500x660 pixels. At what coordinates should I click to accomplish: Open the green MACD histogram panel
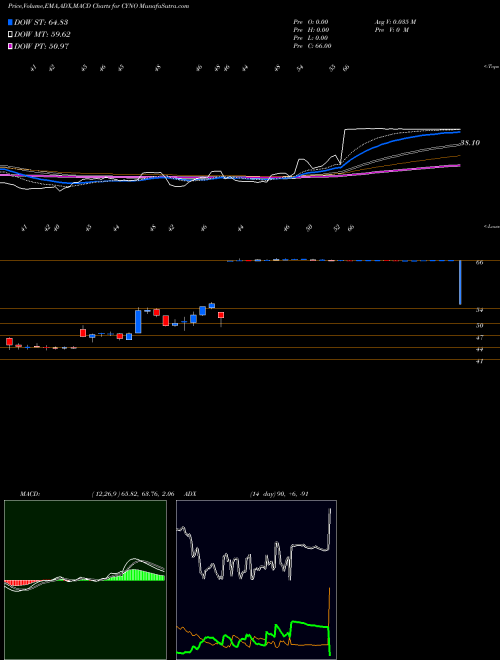coord(85,580)
